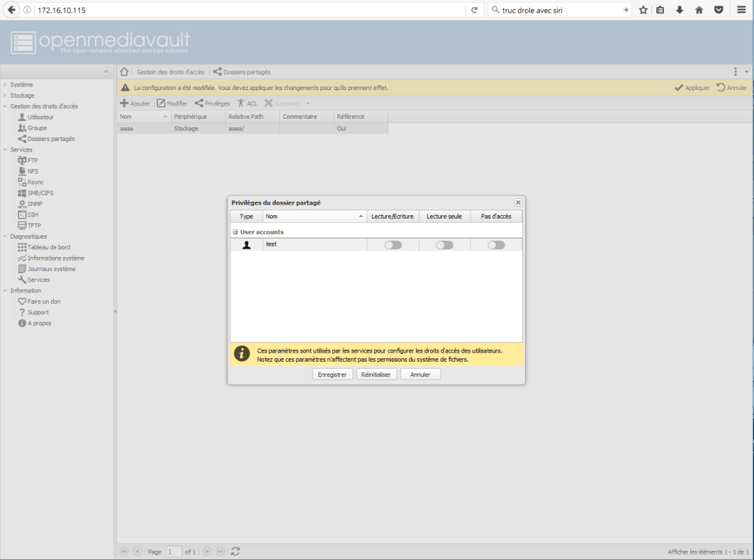Open the NFS service settings
The width and height of the screenshot is (754, 560).
click(x=31, y=171)
